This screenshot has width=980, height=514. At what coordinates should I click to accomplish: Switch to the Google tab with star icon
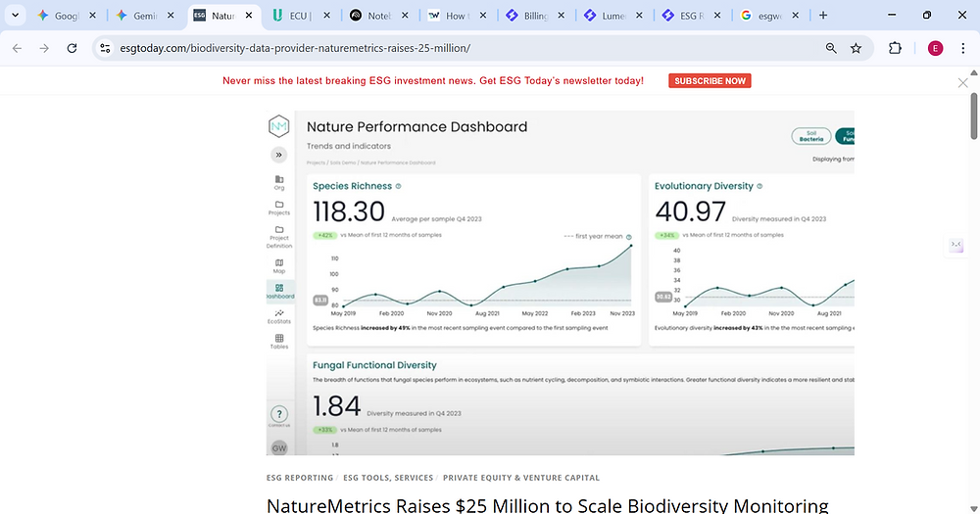pos(60,16)
